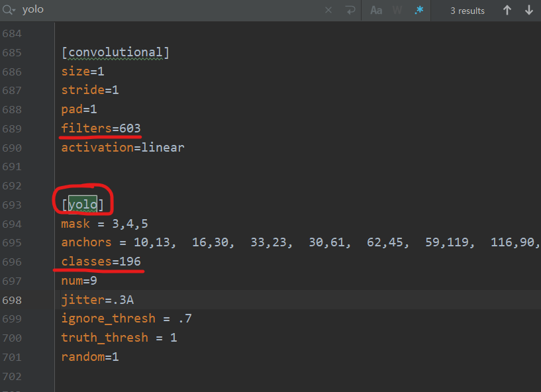Viewport: 541px width, 392px height.
Task: Click the 'filters=603' line
Action: click(x=101, y=128)
